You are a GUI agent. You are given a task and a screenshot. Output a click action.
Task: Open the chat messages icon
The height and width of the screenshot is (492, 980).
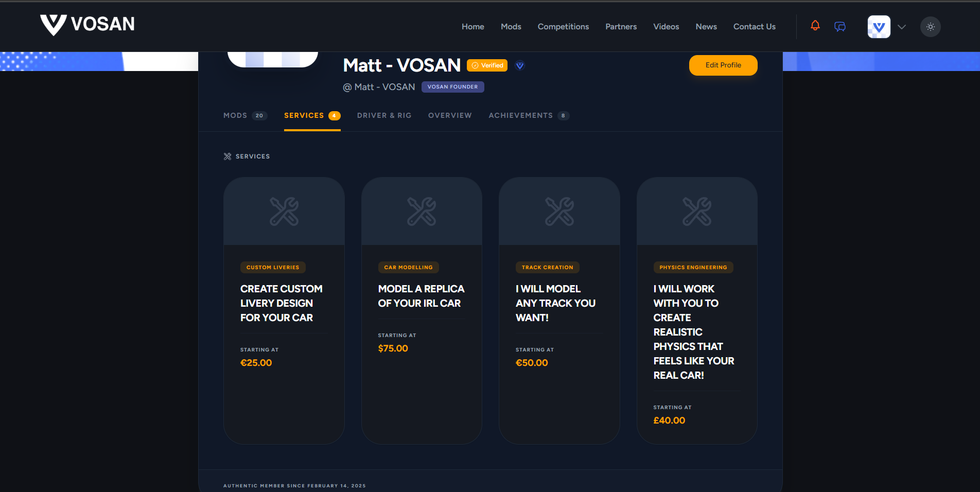(840, 26)
